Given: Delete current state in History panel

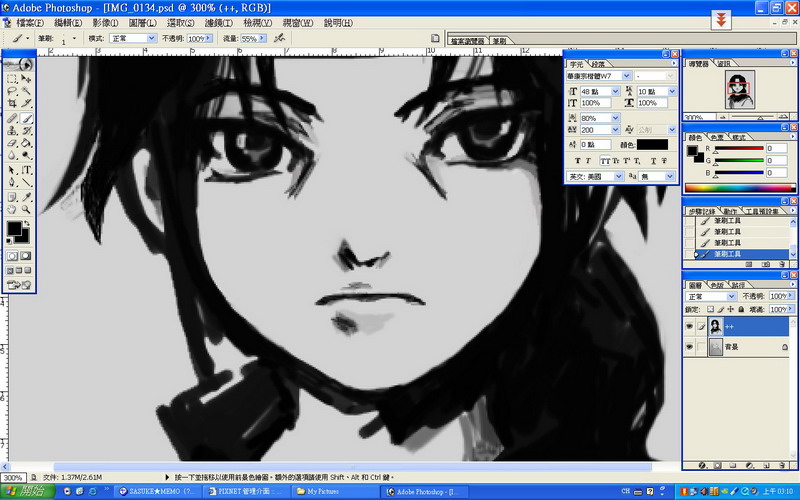Looking at the screenshot, I should point(782,264).
